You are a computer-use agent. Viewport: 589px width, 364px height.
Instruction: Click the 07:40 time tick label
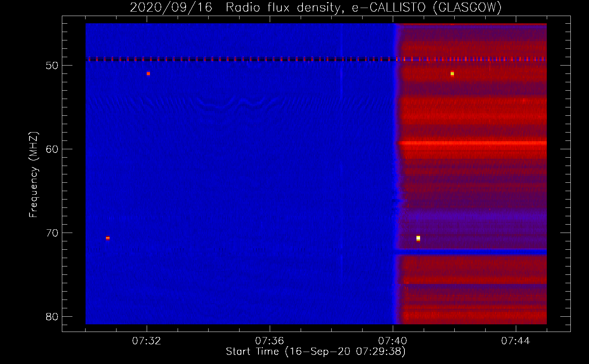click(x=392, y=341)
